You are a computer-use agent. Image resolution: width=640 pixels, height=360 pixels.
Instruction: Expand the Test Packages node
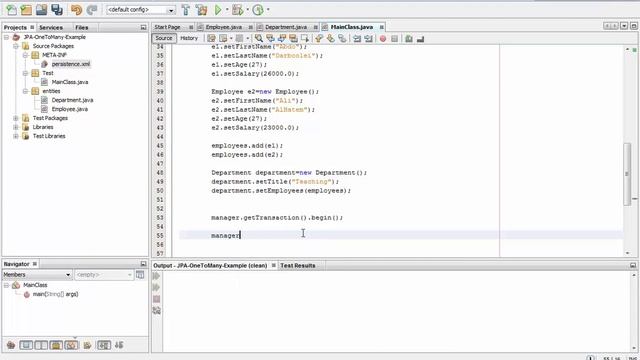tap(16, 118)
